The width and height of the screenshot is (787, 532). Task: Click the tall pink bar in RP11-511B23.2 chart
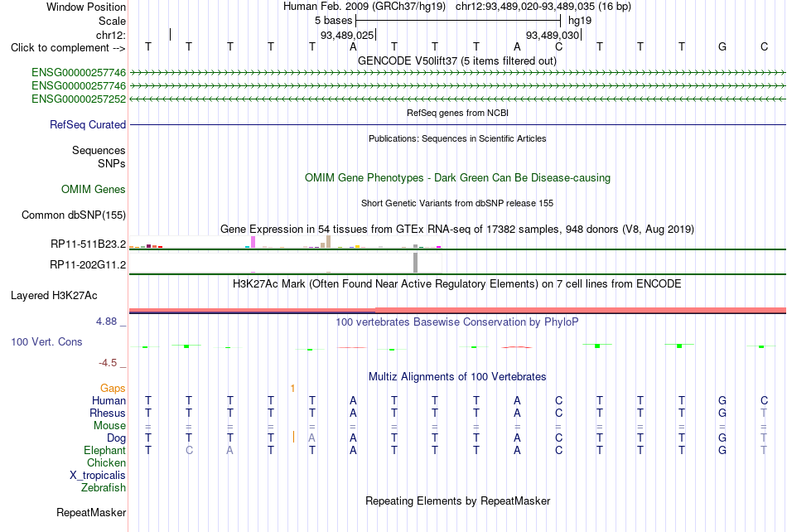253,242
